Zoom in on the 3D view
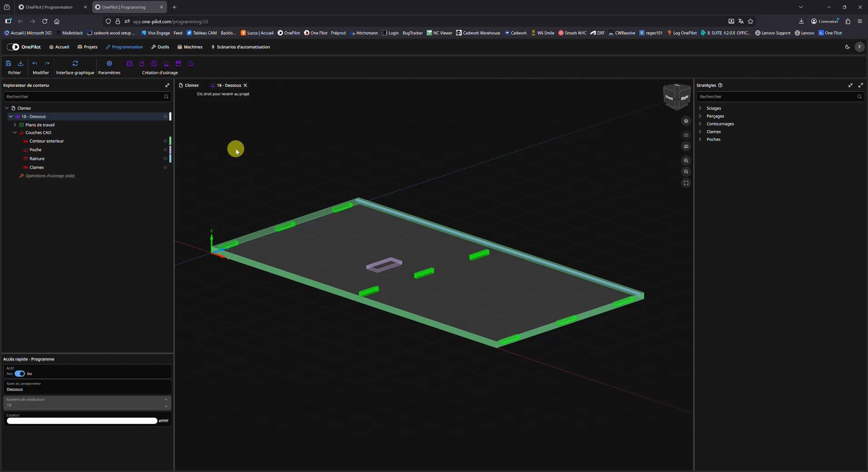The image size is (868, 472). [686, 160]
